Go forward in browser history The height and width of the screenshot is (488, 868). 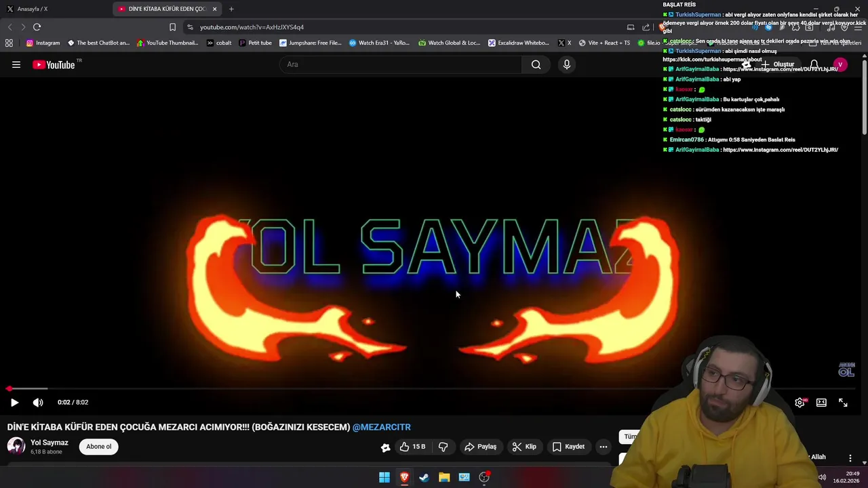[x=23, y=27]
